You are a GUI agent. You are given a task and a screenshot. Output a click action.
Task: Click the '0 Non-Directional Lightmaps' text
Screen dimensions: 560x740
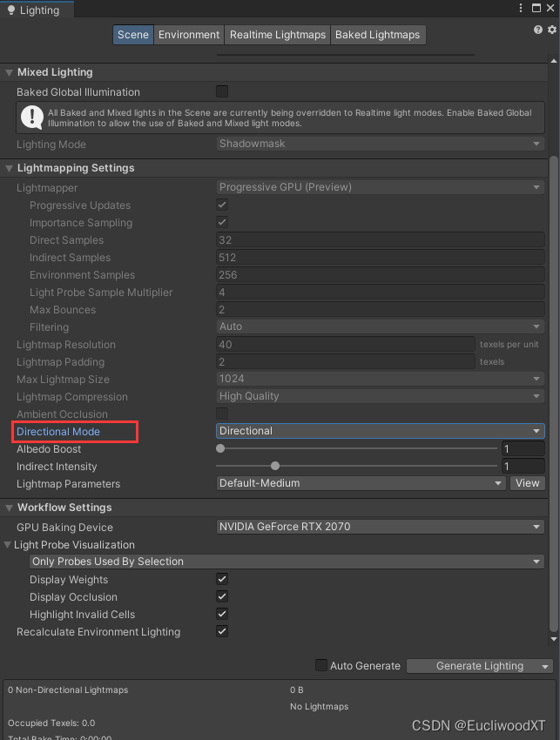(68, 690)
